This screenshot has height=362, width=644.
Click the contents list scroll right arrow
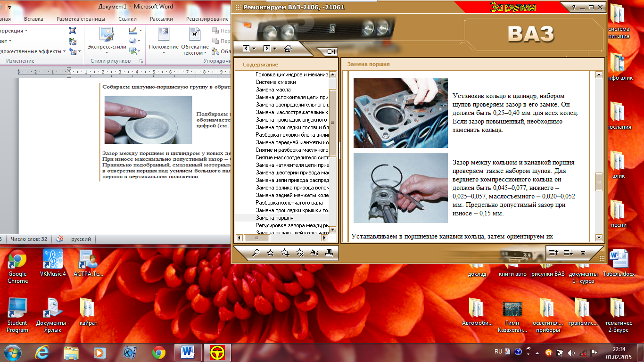(325, 238)
